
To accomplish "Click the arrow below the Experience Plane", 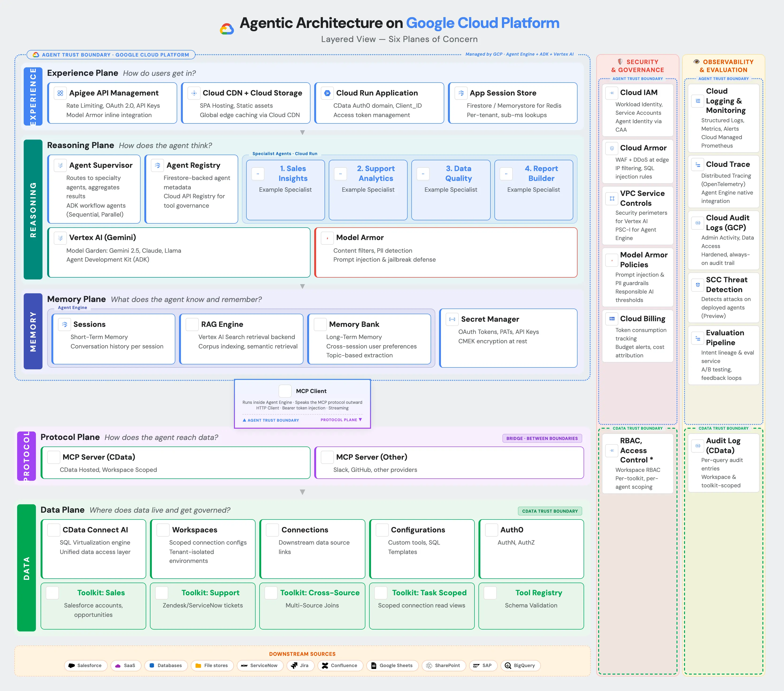I will coord(303,132).
